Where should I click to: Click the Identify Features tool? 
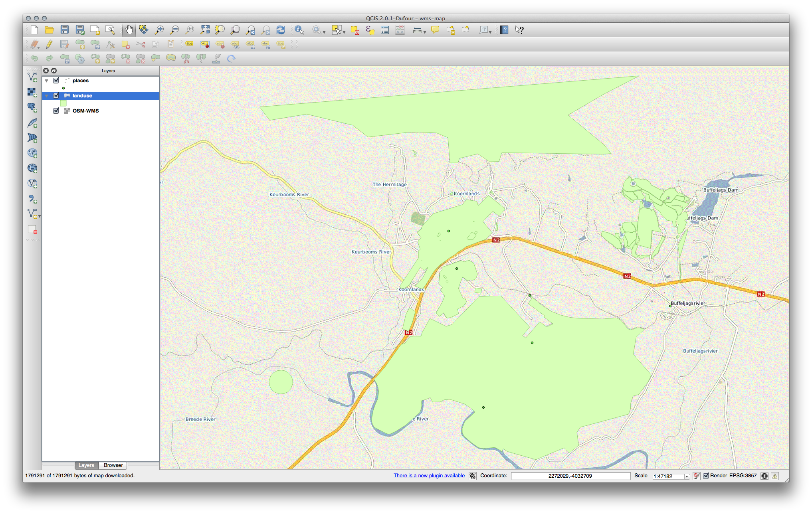point(299,30)
